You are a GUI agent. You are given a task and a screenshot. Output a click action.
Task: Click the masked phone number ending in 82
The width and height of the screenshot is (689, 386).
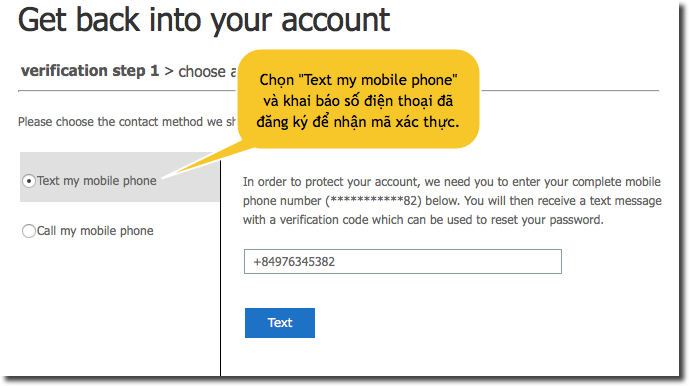click(374, 201)
